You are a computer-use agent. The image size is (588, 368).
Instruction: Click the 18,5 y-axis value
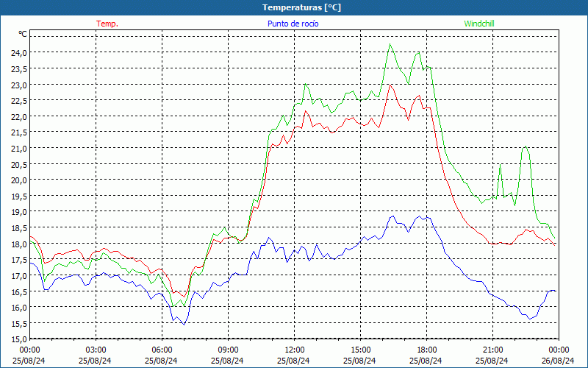point(19,228)
